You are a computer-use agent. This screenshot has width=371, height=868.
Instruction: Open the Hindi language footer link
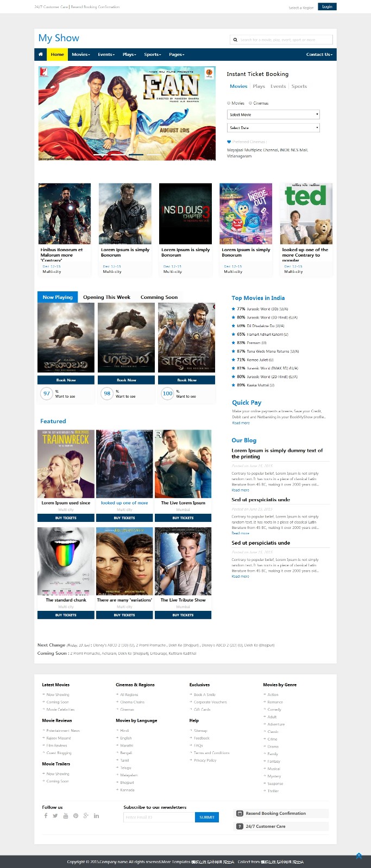pyautogui.click(x=124, y=731)
